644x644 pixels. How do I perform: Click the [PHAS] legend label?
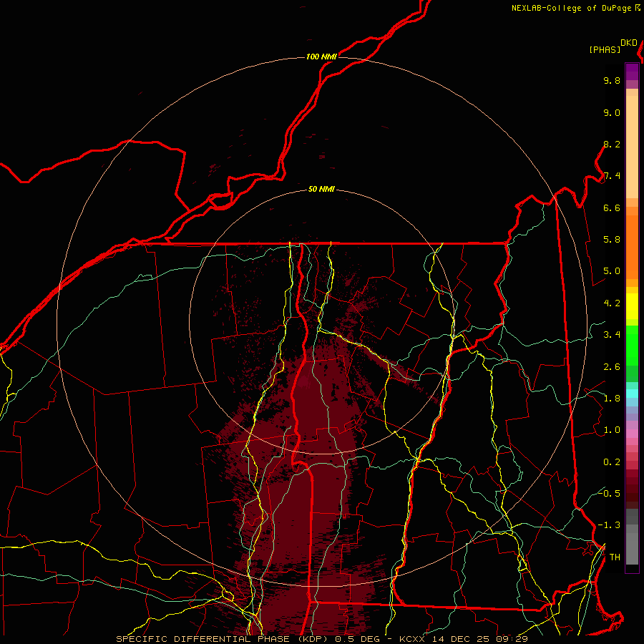605,49
